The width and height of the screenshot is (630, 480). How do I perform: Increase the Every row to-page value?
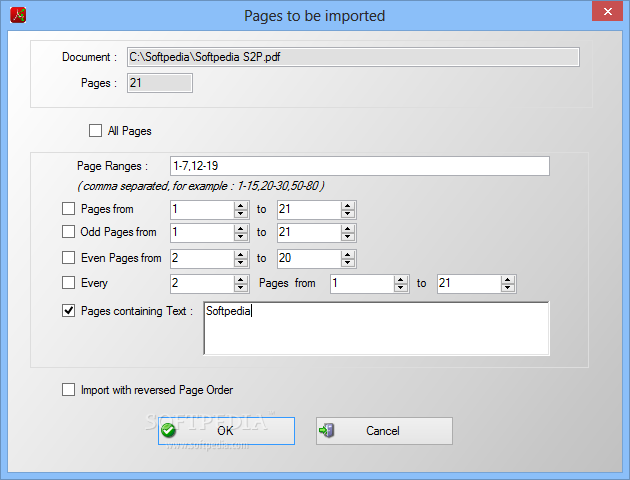(507, 280)
